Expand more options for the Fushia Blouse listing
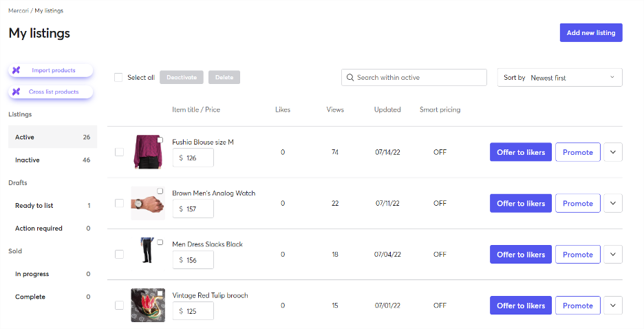Viewport: 644px width, 329px height. pos(613,152)
